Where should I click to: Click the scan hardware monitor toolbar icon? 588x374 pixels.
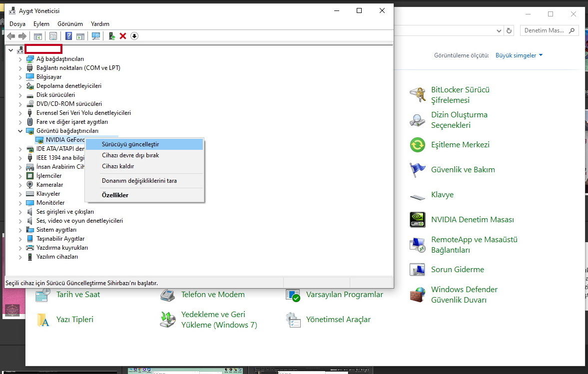click(x=96, y=36)
